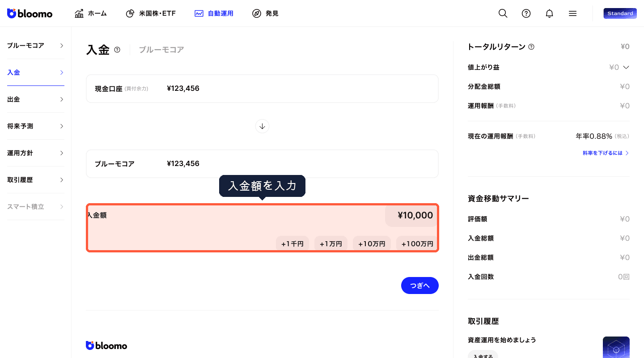Open 米国株・ETF tab
644x358 pixels.
pos(151,13)
